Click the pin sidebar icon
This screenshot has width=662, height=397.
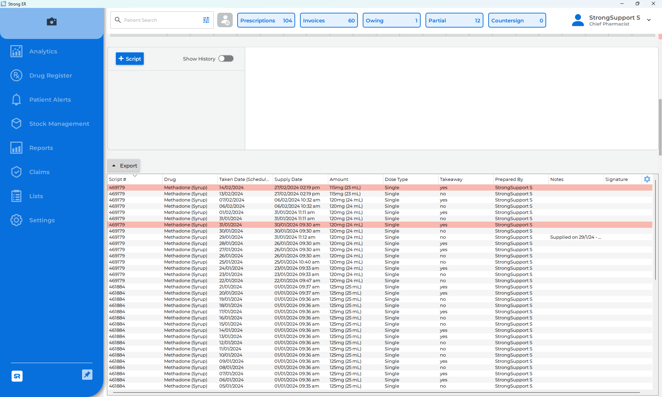87,375
